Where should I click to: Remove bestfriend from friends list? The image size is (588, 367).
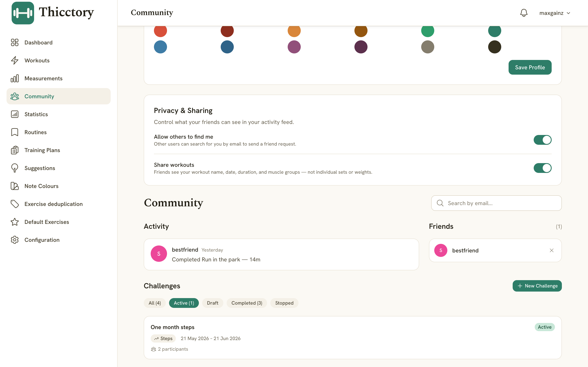coord(551,250)
